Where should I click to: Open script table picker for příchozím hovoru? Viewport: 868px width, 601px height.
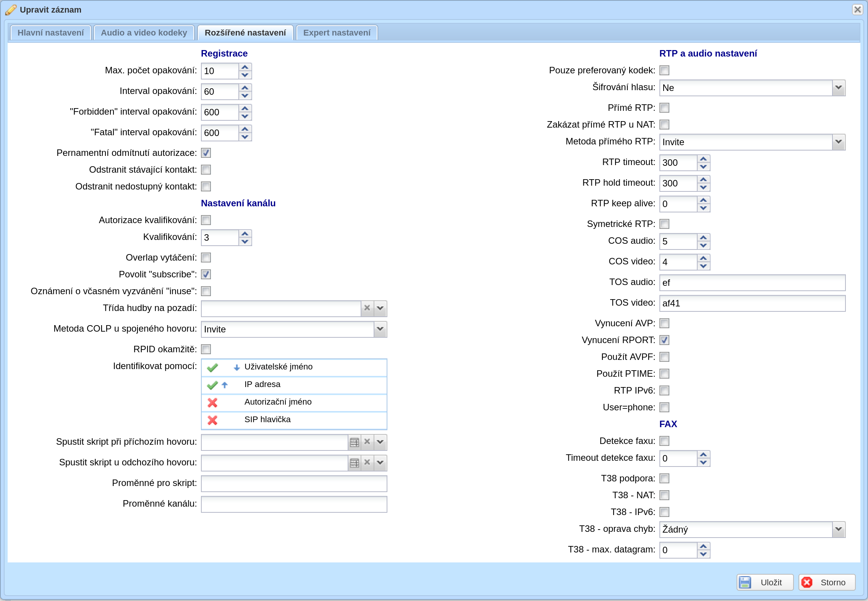pos(355,442)
